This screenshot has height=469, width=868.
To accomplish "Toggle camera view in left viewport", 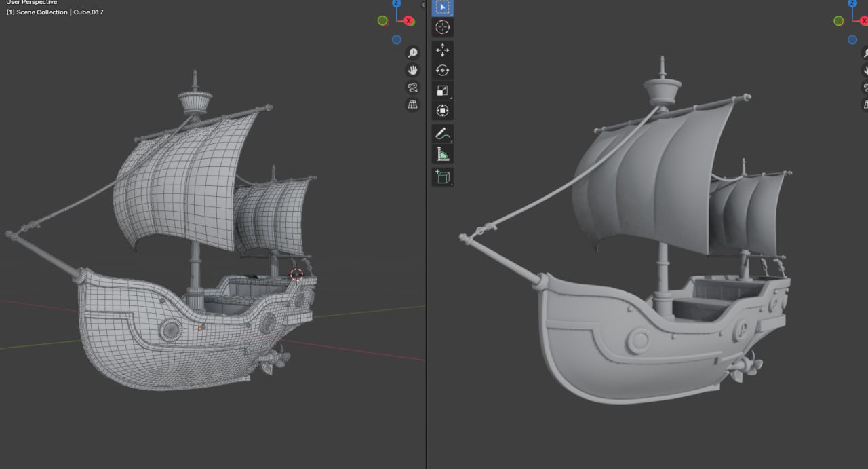I will (x=412, y=88).
